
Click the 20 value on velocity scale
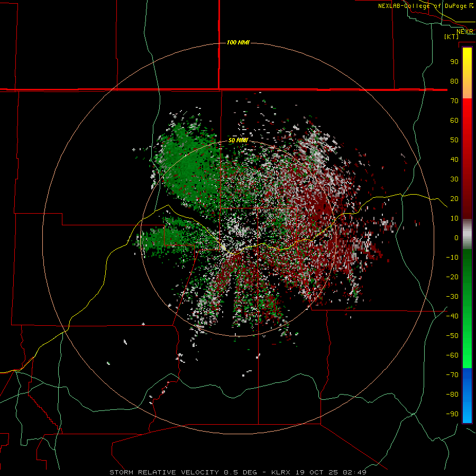[x=454, y=198]
